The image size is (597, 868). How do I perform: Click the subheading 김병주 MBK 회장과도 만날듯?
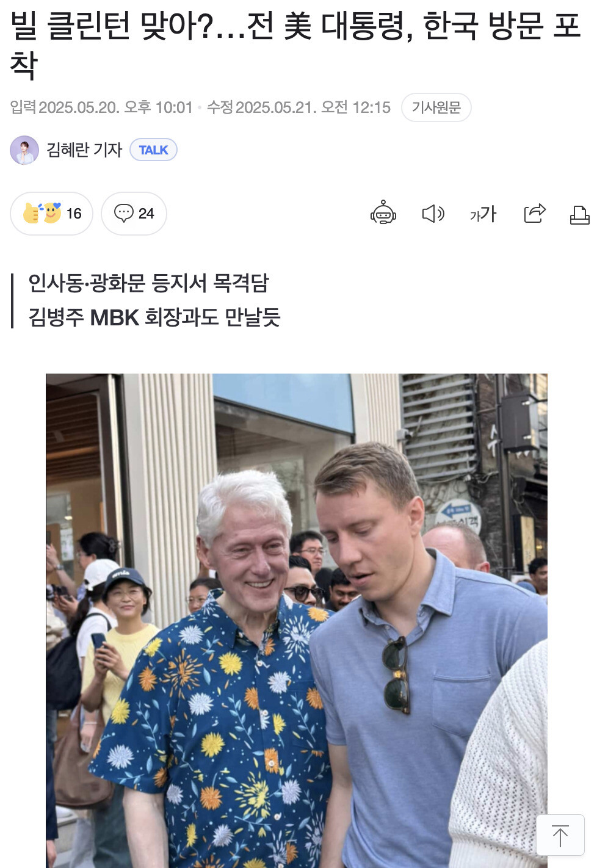[x=154, y=317]
